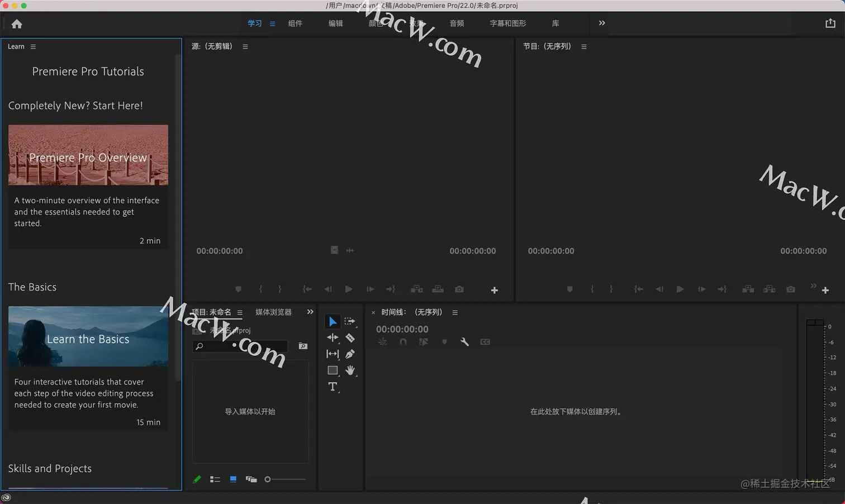Switch to 音频 workspace tab
Screen dimensions: 845x504
(457, 23)
